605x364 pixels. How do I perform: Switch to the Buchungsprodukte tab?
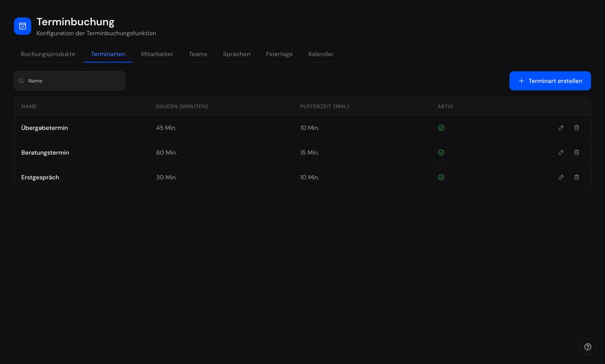pos(48,54)
